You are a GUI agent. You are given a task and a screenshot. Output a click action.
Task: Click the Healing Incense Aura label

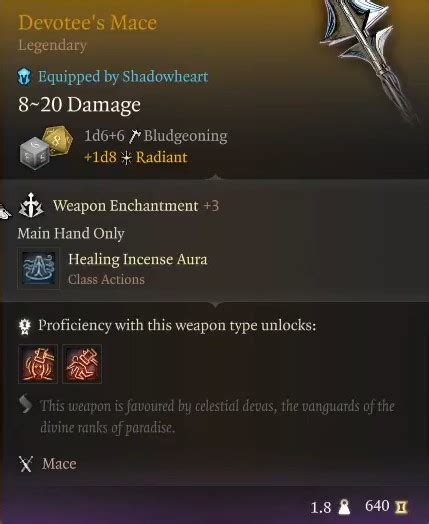pos(138,259)
